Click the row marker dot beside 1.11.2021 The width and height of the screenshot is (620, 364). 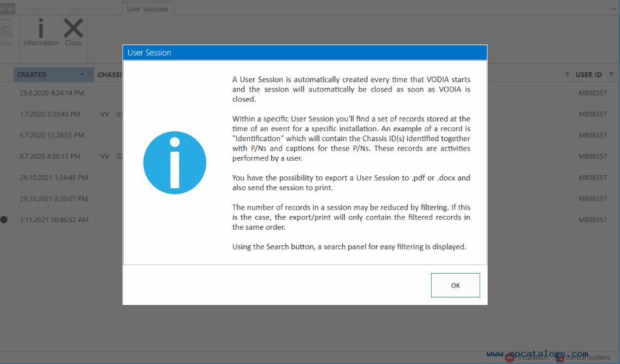[x=4, y=220]
